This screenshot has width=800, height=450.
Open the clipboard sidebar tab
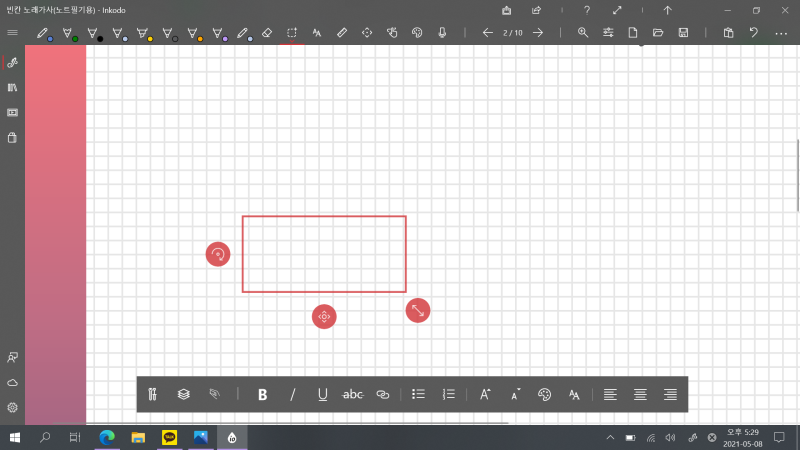pos(12,138)
